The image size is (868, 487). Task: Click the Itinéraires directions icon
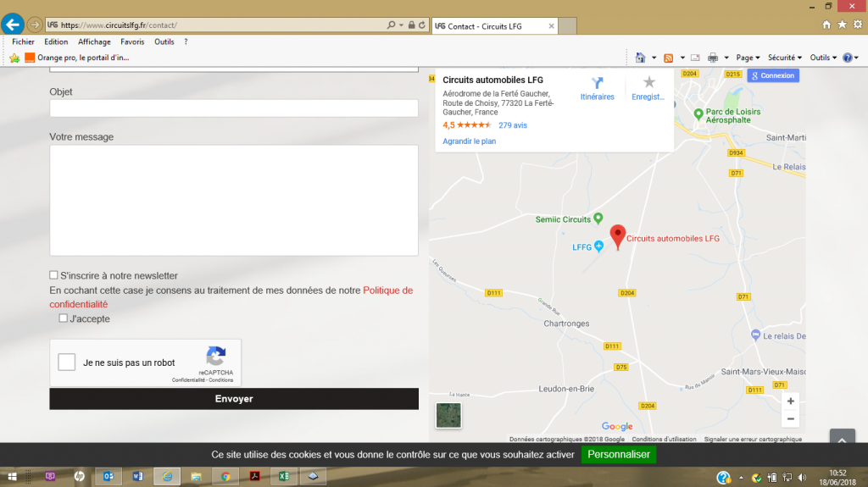(597, 83)
